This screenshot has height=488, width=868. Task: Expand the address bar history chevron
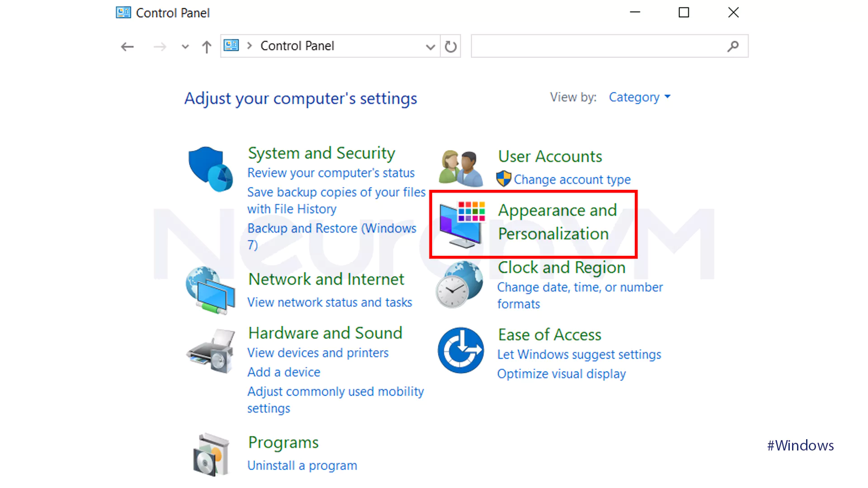point(429,46)
